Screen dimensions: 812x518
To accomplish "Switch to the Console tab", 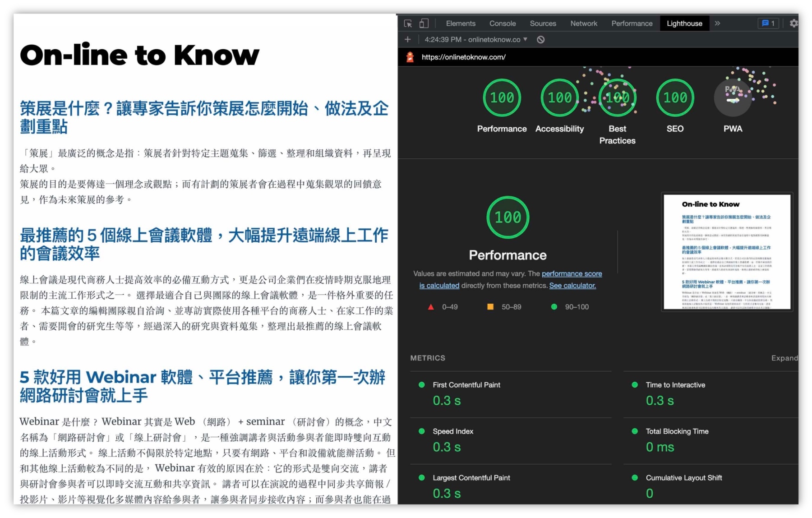I will click(502, 23).
